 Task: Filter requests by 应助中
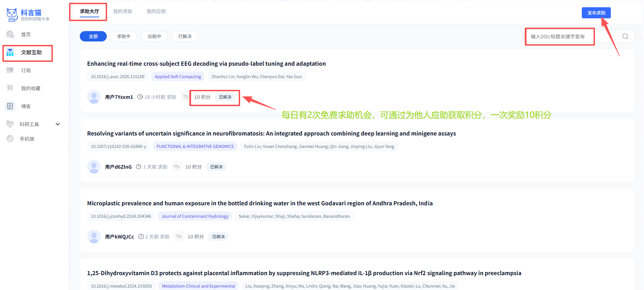(x=154, y=36)
